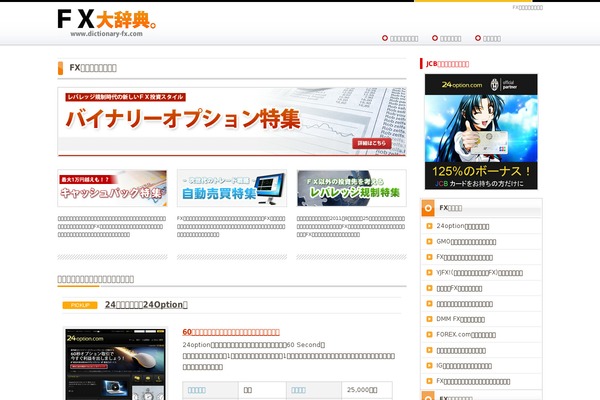Open the 24option.com website screenshot thumbnail
The height and width of the screenshot is (400, 600).
tap(116, 364)
